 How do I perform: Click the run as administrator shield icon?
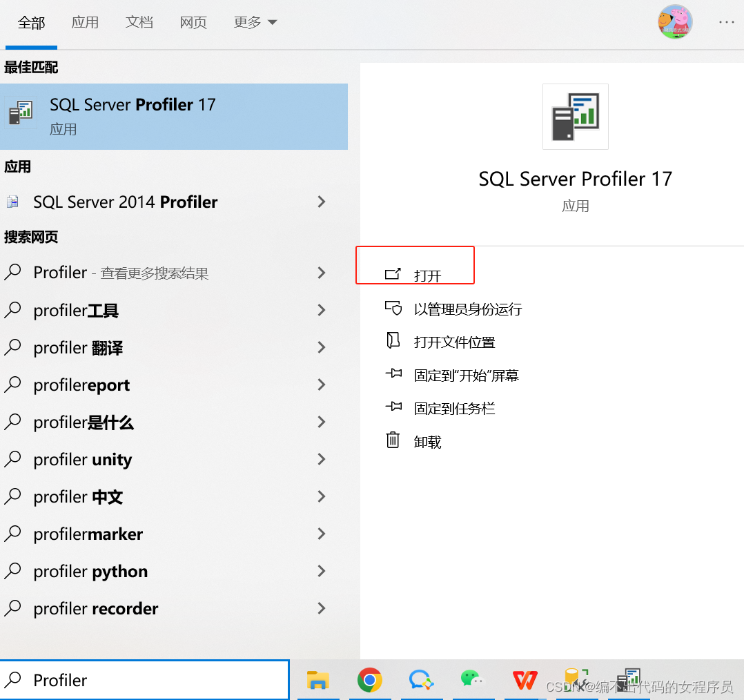pos(393,308)
